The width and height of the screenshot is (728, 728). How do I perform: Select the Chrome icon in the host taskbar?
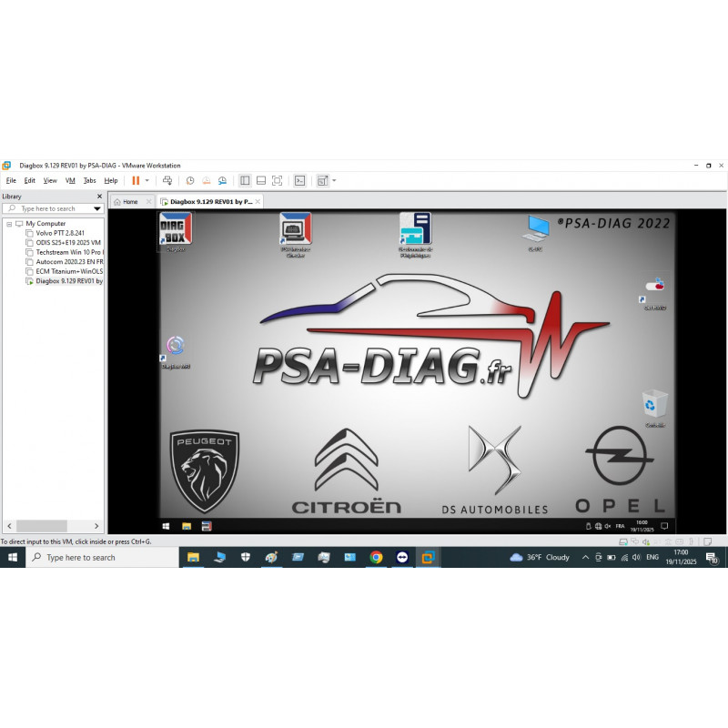[x=375, y=556]
